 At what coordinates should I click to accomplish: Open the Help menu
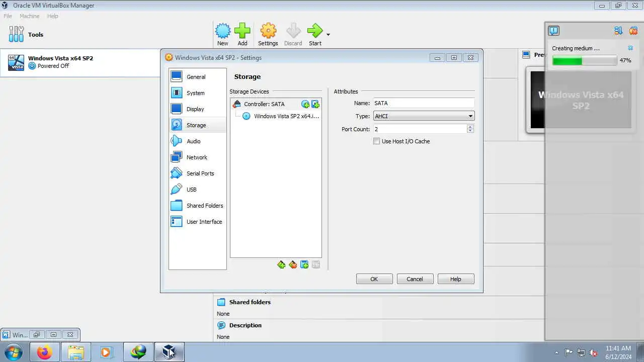53,16
